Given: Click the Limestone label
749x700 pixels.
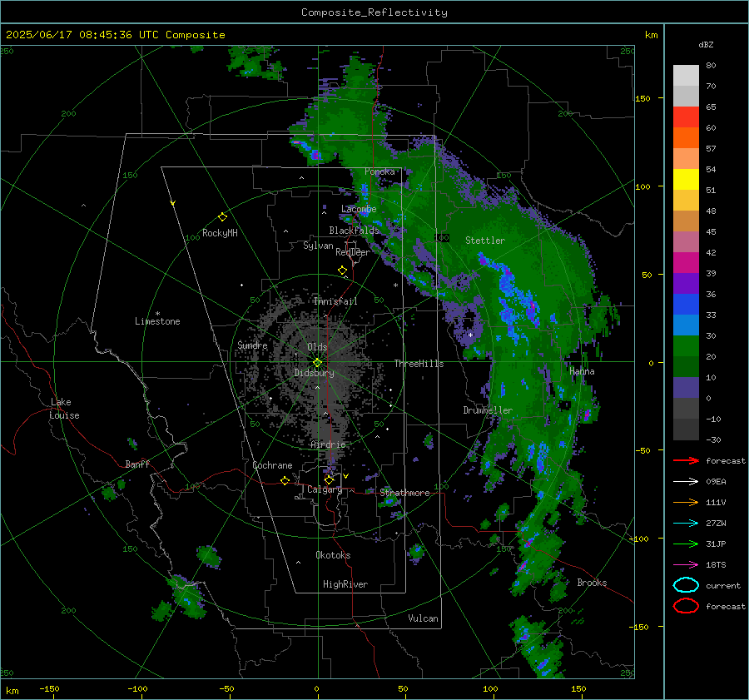Looking at the screenshot, I should pyautogui.click(x=157, y=321).
